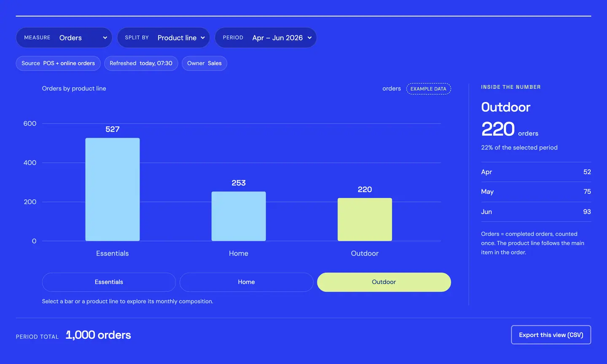The height and width of the screenshot is (364, 607).
Task: Click the 'Outdoor' heading in side panel
Action: pos(506,107)
